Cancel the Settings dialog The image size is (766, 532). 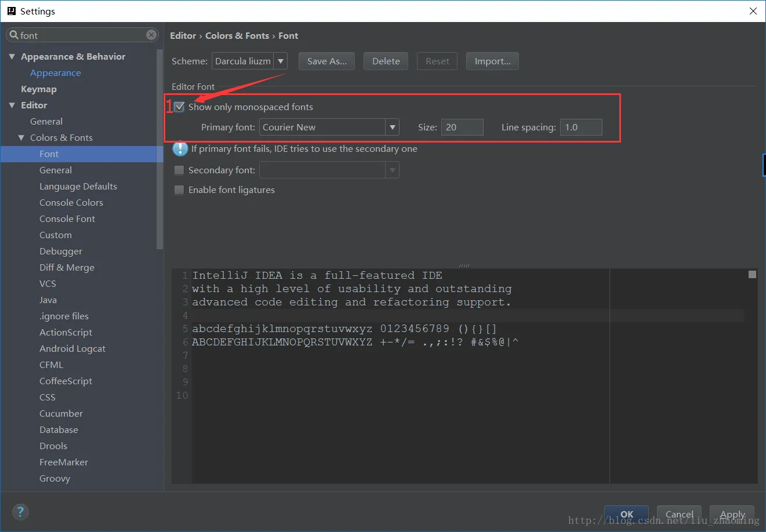(x=680, y=514)
